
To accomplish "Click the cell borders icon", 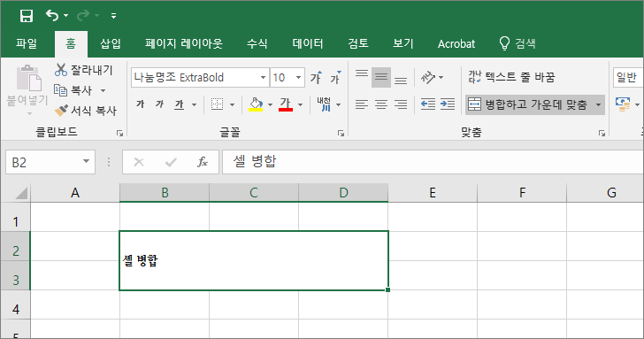I will (217, 104).
